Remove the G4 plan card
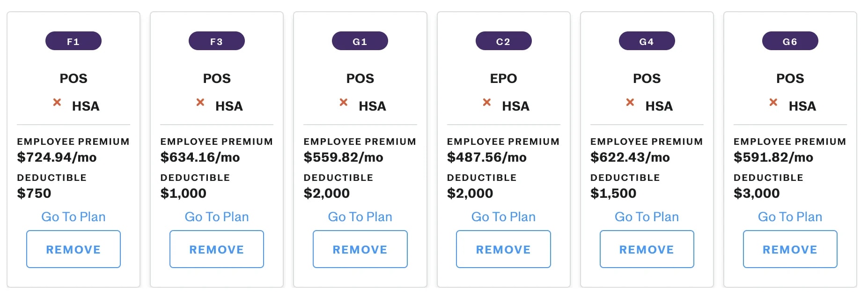 point(647,249)
